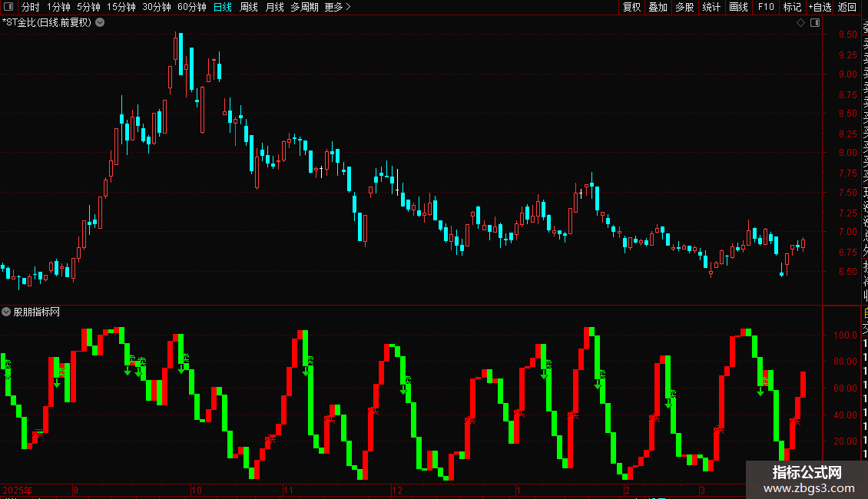Click the month 12 marker on time axis
Viewport: 868px width, 499px height.
397,490
